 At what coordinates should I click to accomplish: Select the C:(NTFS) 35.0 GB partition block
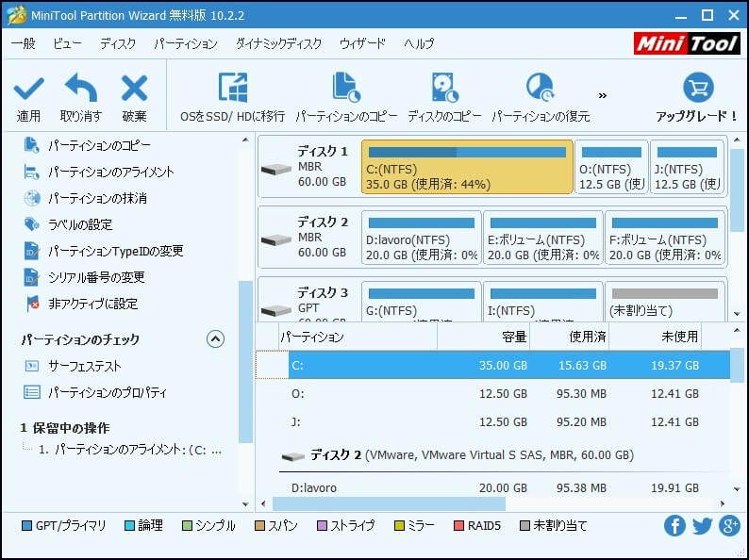(467, 167)
